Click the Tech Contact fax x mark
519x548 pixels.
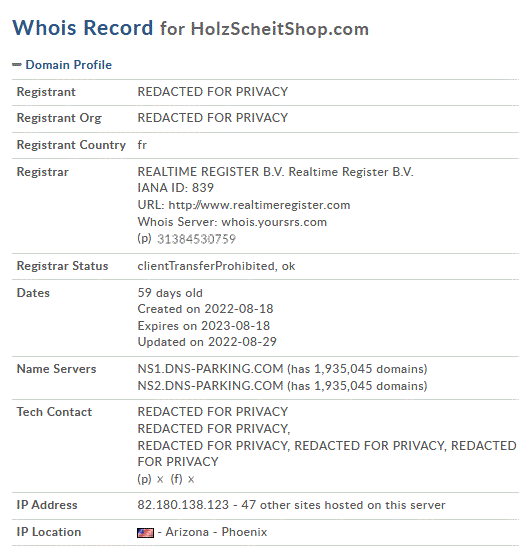[x=191, y=480]
